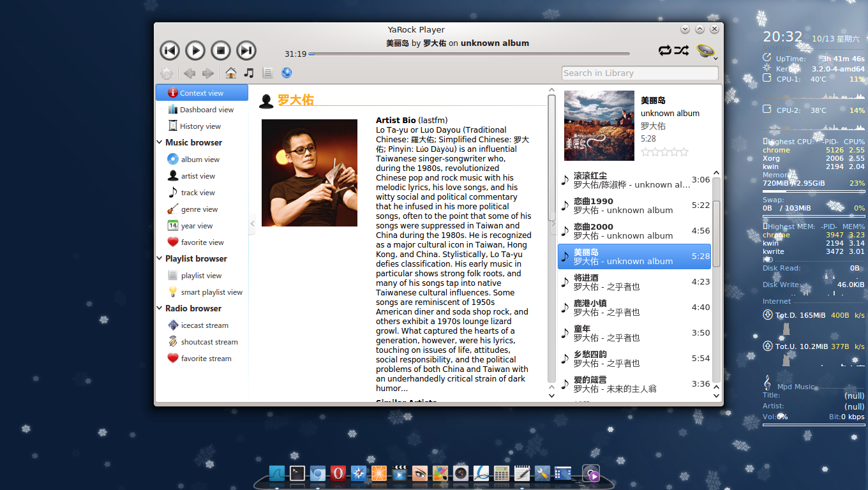Collapse the playlist pane with its handle
This screenshot has height=490, width=868.
pos(553,223)
